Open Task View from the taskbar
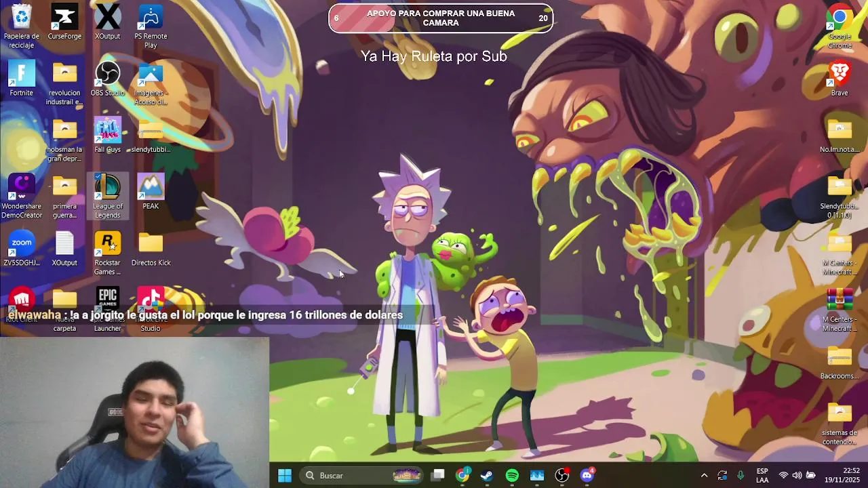This screenshot has height=488, width=868. [438, 476]
